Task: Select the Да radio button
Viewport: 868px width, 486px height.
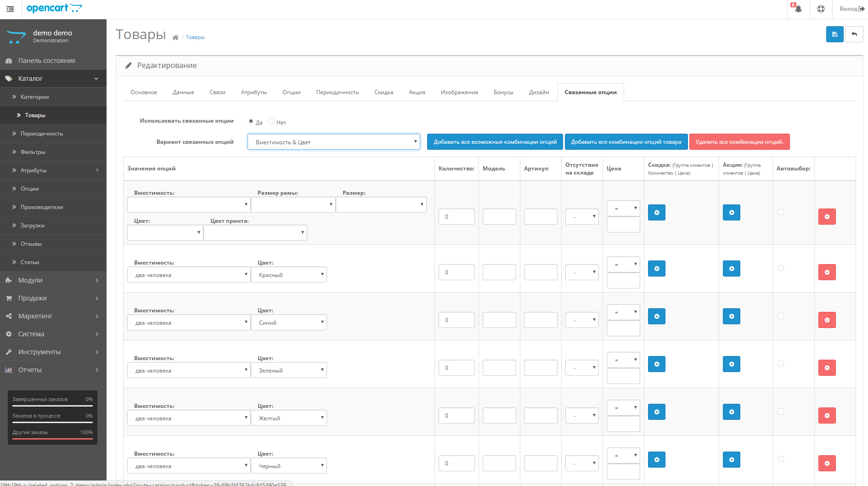Action: pyautogui.click(x=251, y=121)
